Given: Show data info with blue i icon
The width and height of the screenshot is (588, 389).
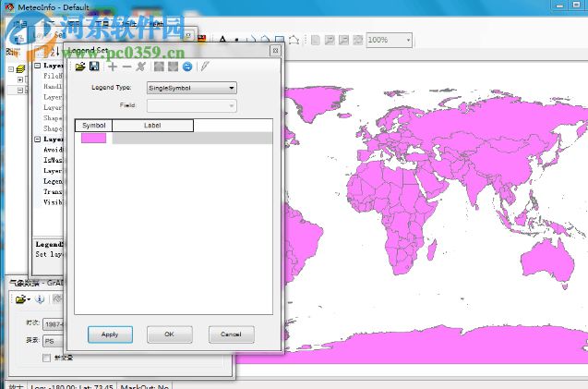Looking at the screenshot, I should click(x=40, y=299).
